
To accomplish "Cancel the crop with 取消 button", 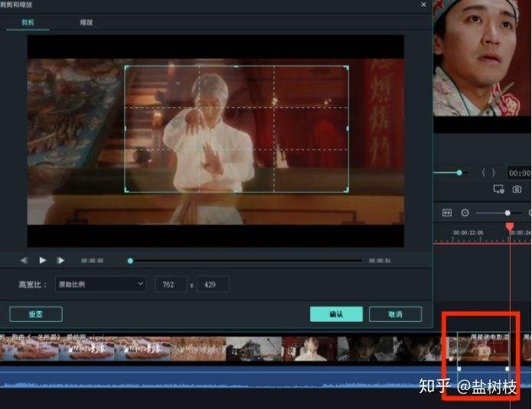I will [395, 314].
